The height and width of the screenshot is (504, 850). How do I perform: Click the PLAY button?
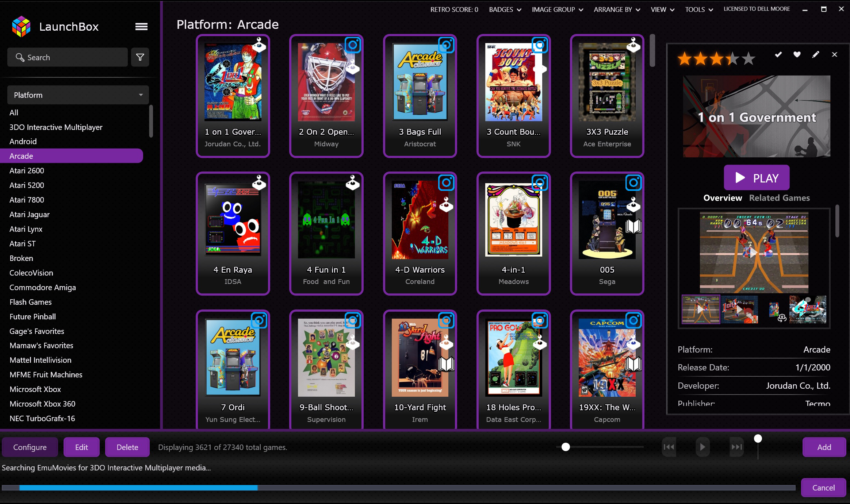point(757,178)
